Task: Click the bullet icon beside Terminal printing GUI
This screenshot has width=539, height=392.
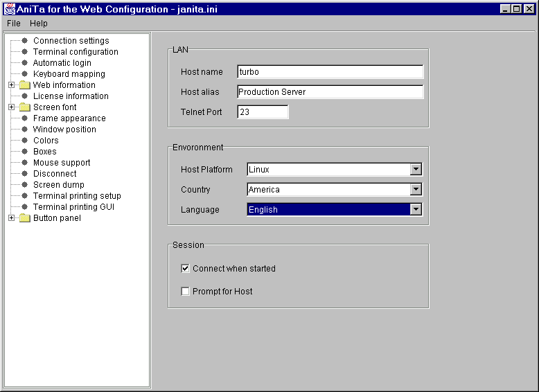Action: click(x=25, y=207)
